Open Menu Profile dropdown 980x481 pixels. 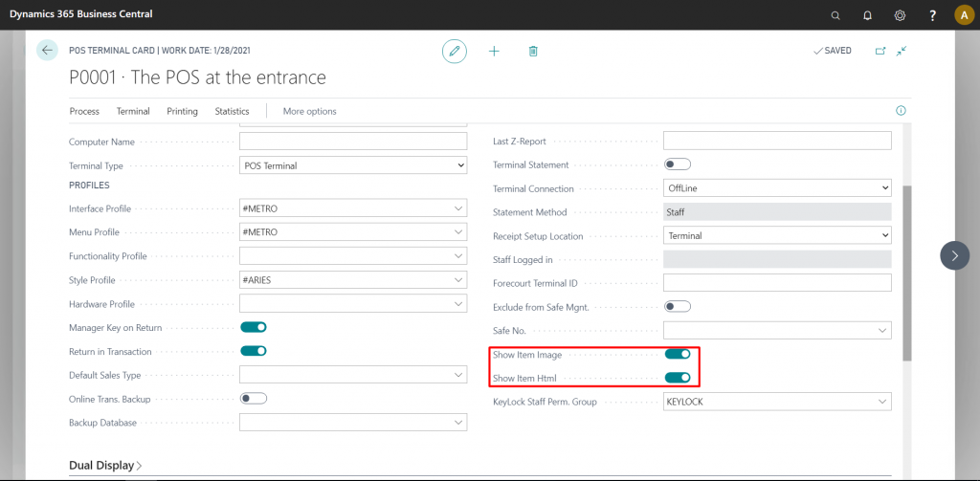coord(458,231)
